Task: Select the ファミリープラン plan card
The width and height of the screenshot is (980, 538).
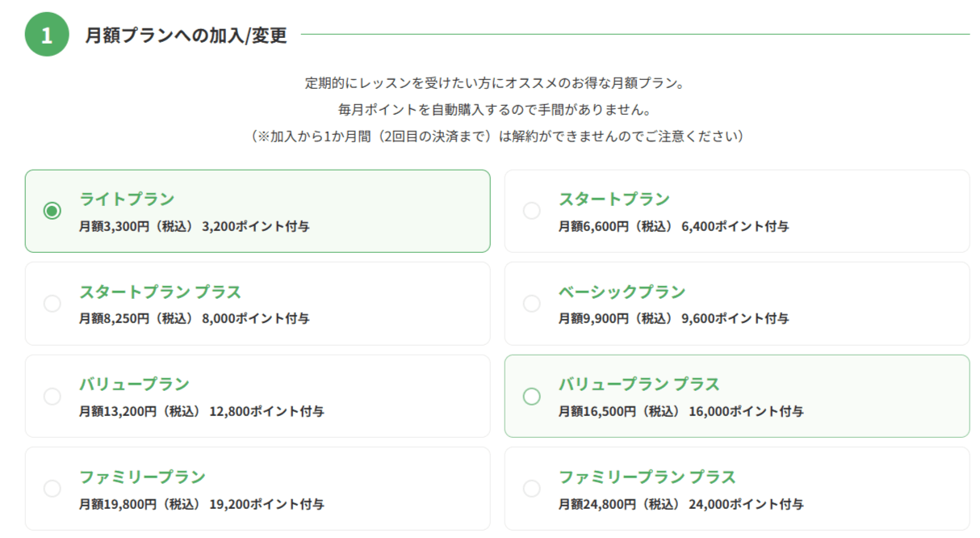Action: click(258, 488)
